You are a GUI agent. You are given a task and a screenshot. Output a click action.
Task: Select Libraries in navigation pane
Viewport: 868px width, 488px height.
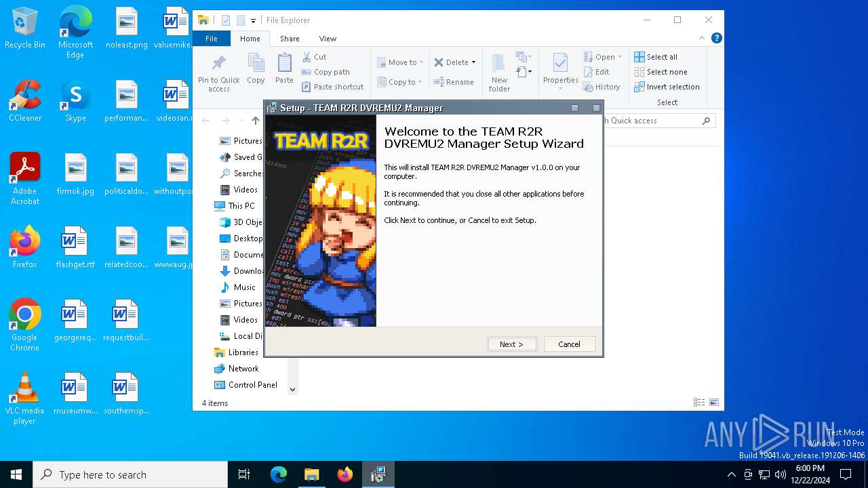coord(236,352)
